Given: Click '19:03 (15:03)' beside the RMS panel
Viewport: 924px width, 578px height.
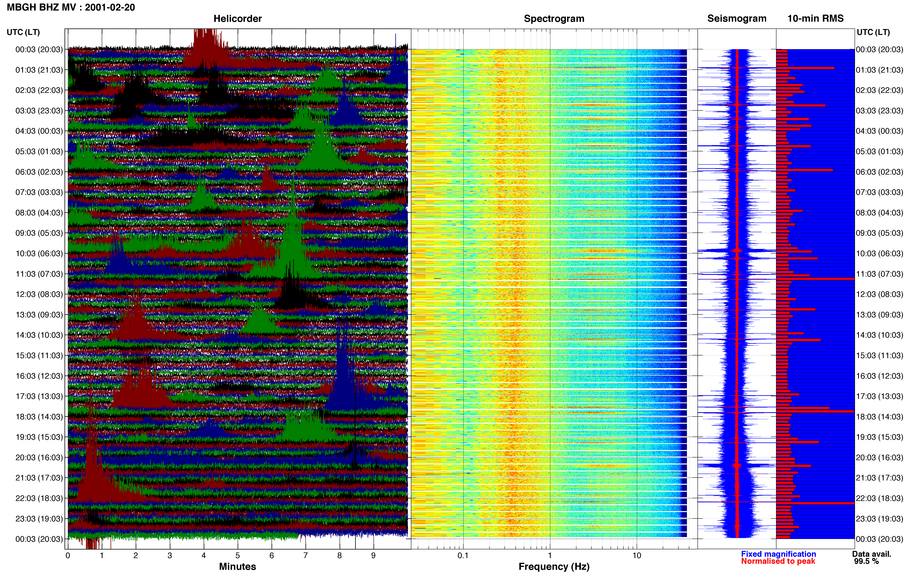Looking at the screenshot, I should click(x=879, y=437).
